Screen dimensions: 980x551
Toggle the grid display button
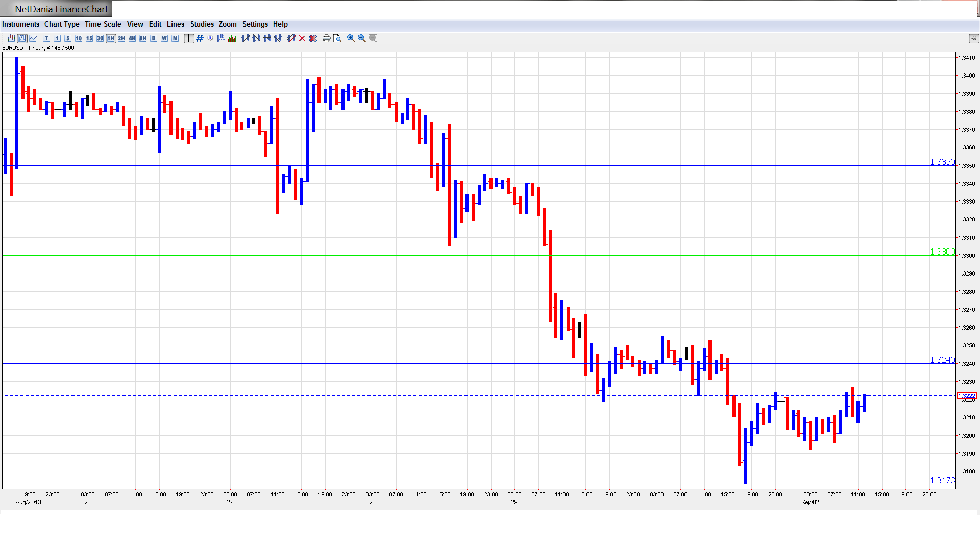click(x=200, y=38)
